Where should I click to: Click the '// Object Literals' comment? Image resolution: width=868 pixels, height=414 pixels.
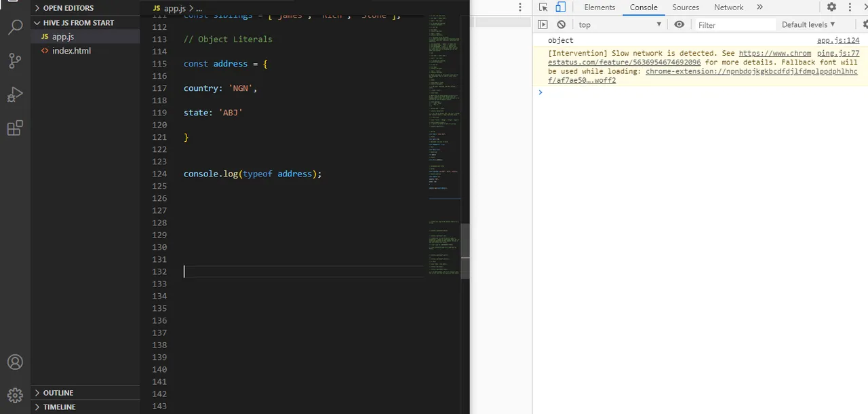tap(228, 39)
